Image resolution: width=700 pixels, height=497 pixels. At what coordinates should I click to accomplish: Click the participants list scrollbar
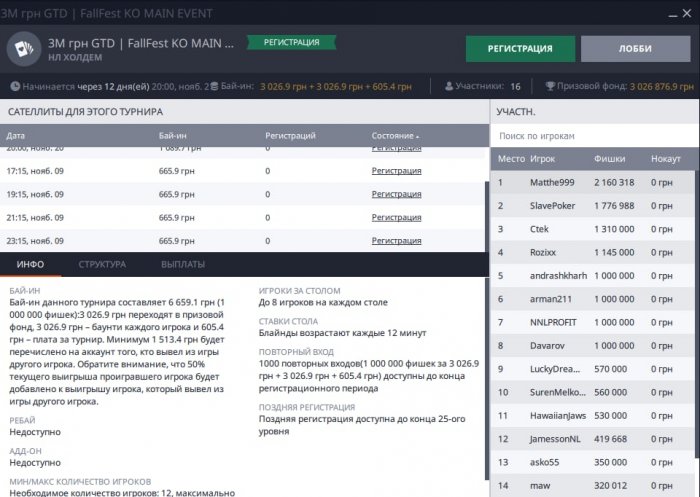pyautogui.click(x=697, y=314)
